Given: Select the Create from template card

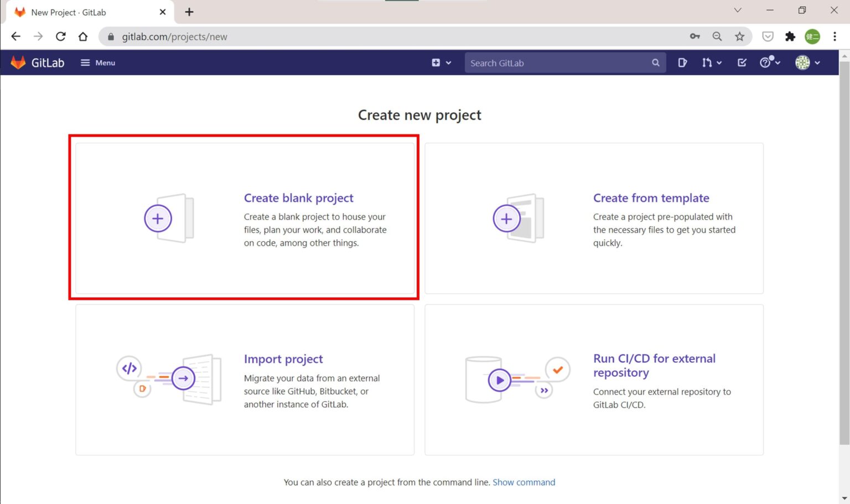Looking at the screenshot, I should point(594,219).
